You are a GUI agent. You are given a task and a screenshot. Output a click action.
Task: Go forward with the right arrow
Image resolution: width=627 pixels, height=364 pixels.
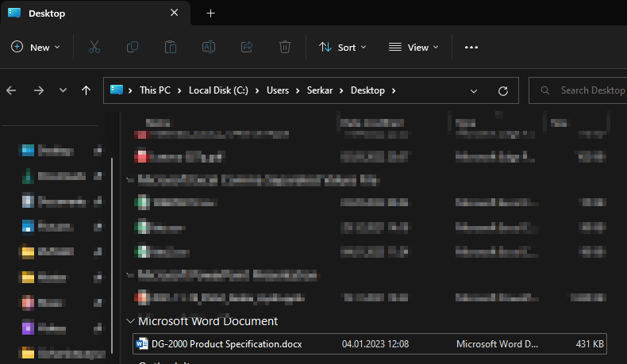click(39, 90)
